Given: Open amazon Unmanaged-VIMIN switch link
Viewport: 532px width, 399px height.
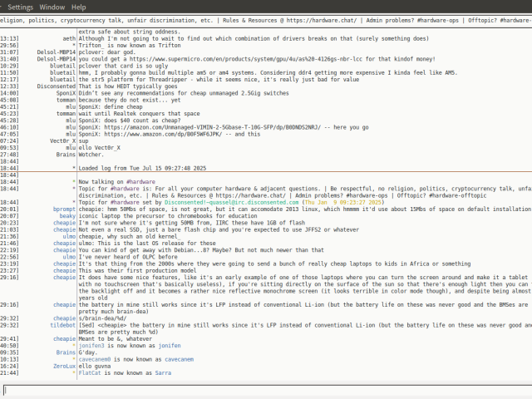Looking at the screenshot, I should point(213,127).
